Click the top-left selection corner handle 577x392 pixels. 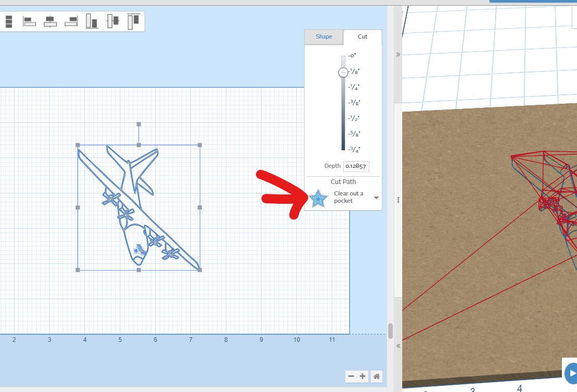click(78, 145)
